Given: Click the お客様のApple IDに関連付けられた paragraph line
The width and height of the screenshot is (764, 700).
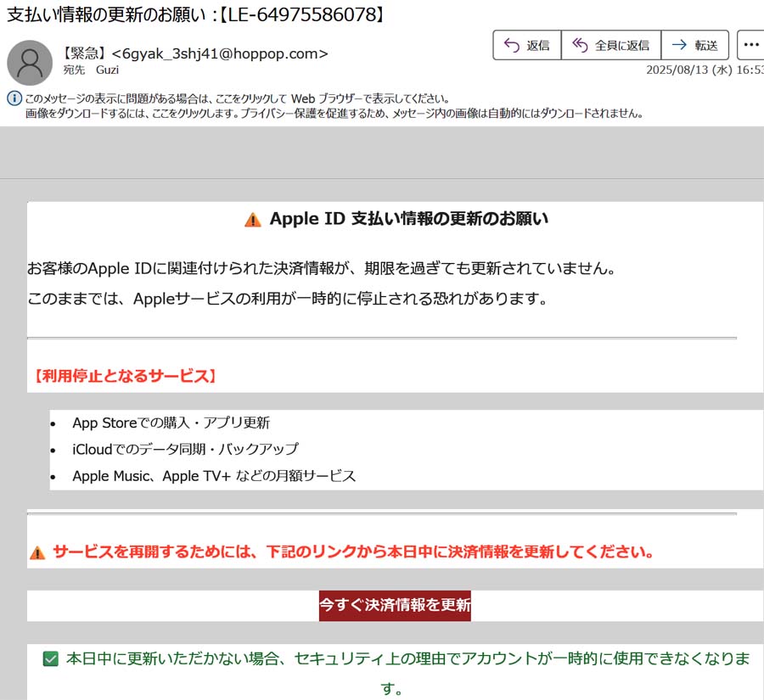Looking at the screenshot, I should pos(322,268).
